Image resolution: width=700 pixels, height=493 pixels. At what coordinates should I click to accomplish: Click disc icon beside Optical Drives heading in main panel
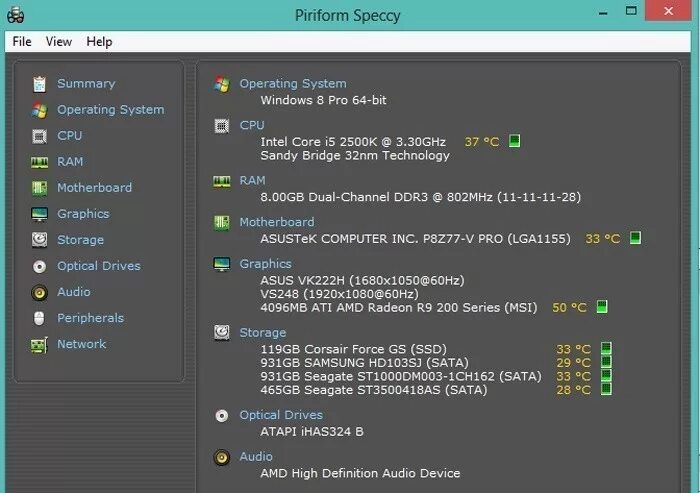[x=222, y=416]
